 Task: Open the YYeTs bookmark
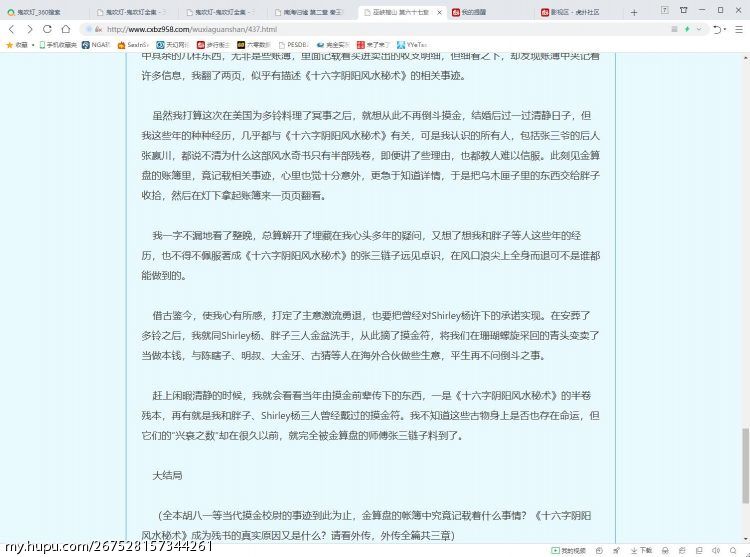[x=411, y=45]
